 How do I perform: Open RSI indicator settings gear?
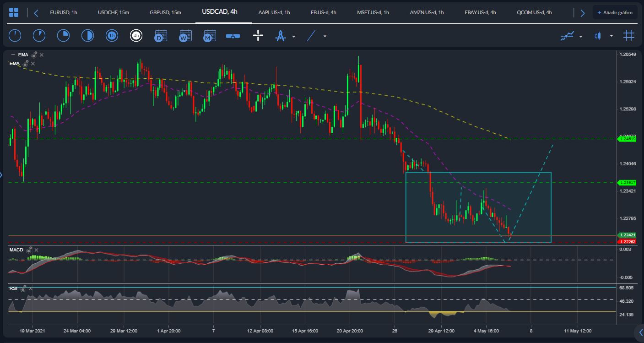[x=23, y=289]
